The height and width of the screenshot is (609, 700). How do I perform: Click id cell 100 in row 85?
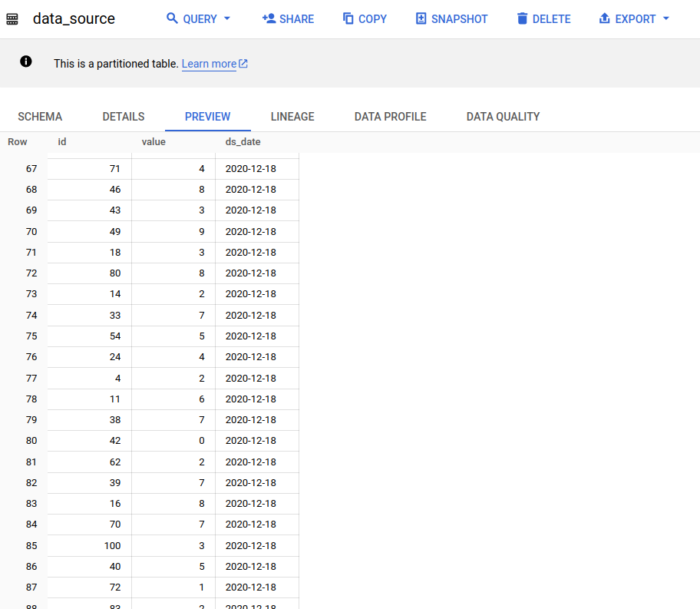pos(90,545)
